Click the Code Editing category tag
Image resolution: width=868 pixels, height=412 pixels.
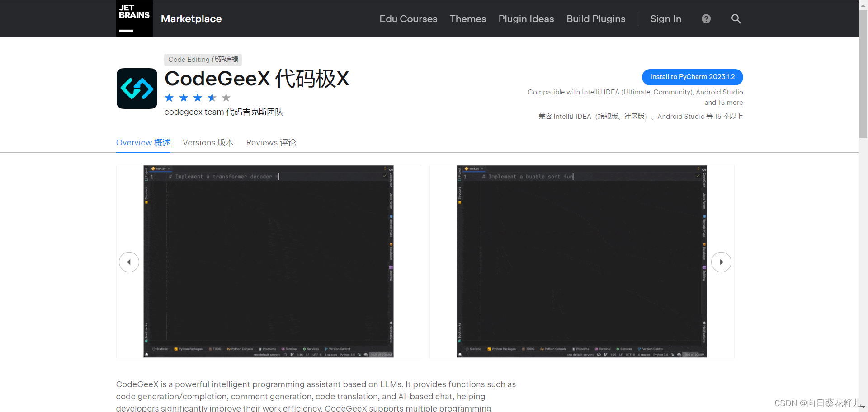click(203, 60)
